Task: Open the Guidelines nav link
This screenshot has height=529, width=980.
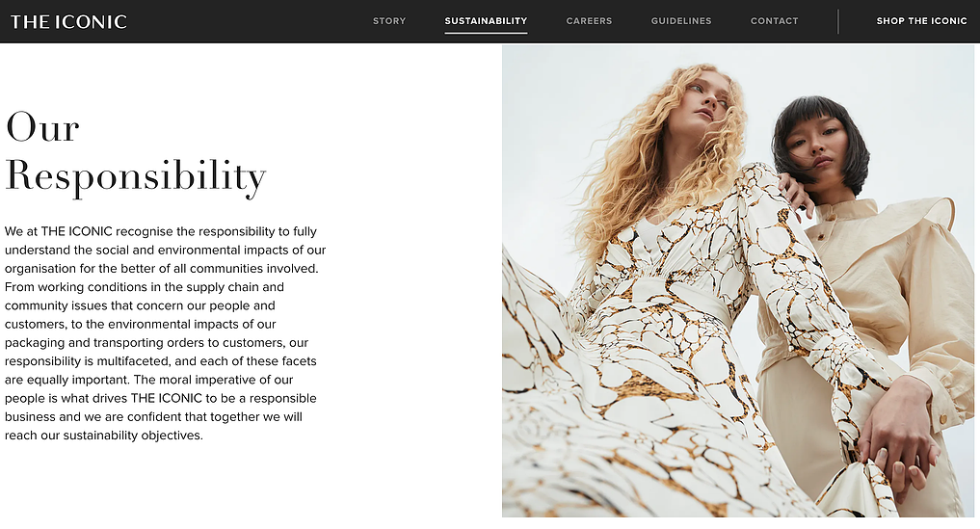Action: [x=681, y=20]
